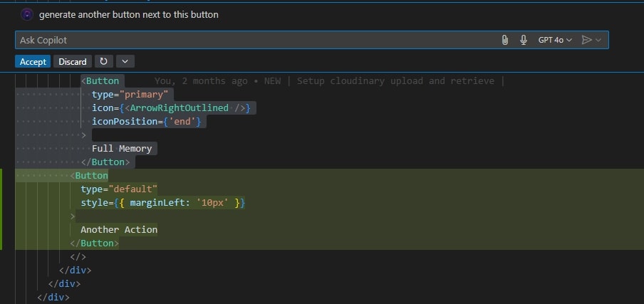
Task: Click the rerun request circular arrow icon
Action: coord(103,62)
